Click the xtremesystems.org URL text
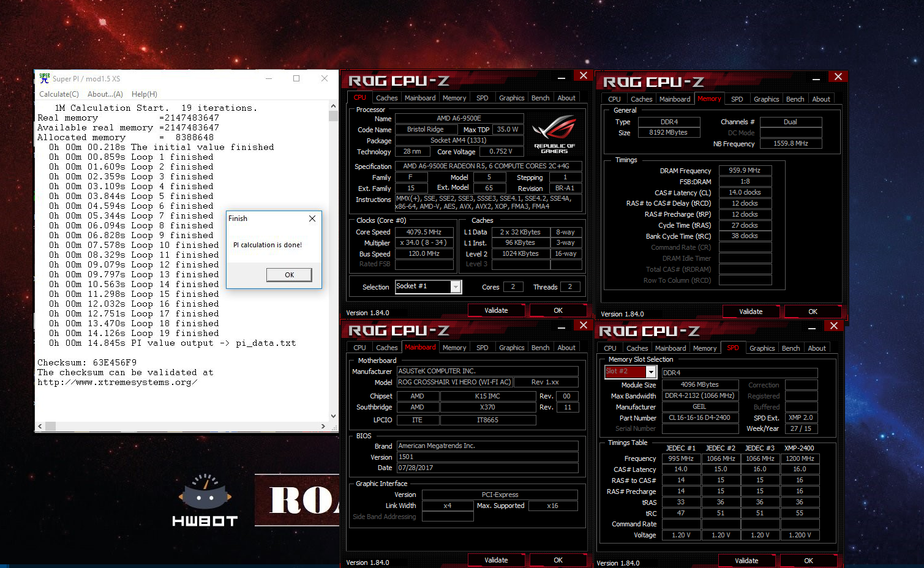This screenshot has width=924, height=568. (118, 382)
